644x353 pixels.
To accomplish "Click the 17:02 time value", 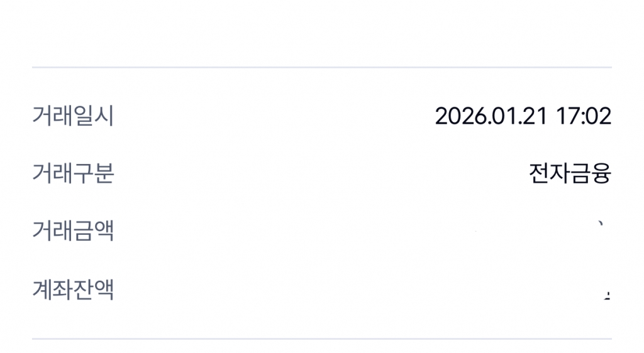I will click(x=584, y=117).
